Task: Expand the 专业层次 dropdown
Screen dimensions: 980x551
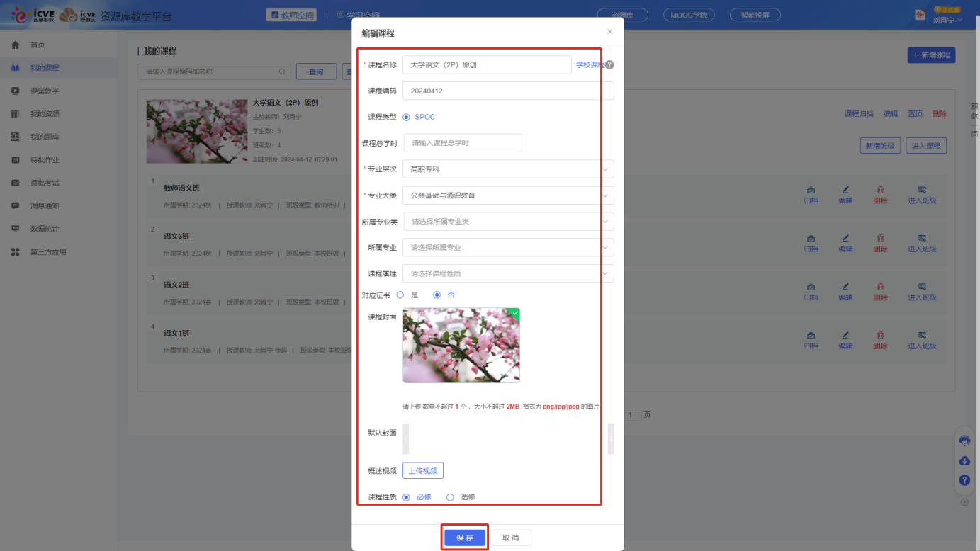Action: 507,169
